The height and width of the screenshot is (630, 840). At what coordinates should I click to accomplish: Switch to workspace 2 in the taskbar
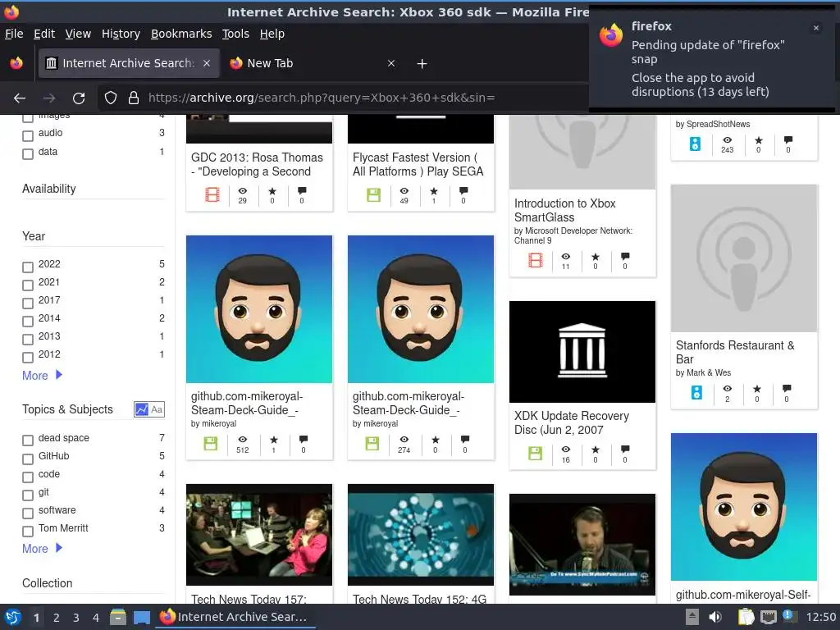pos(57,618)
